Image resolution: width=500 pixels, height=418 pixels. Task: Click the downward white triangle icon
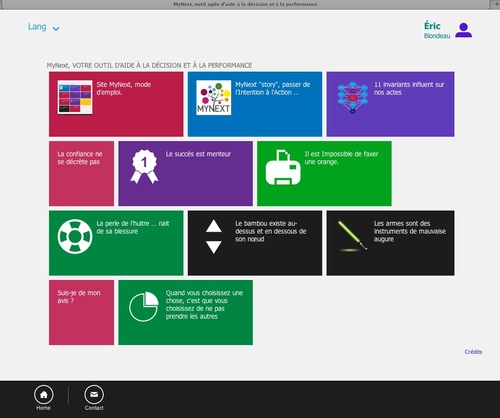pos(214,247)
